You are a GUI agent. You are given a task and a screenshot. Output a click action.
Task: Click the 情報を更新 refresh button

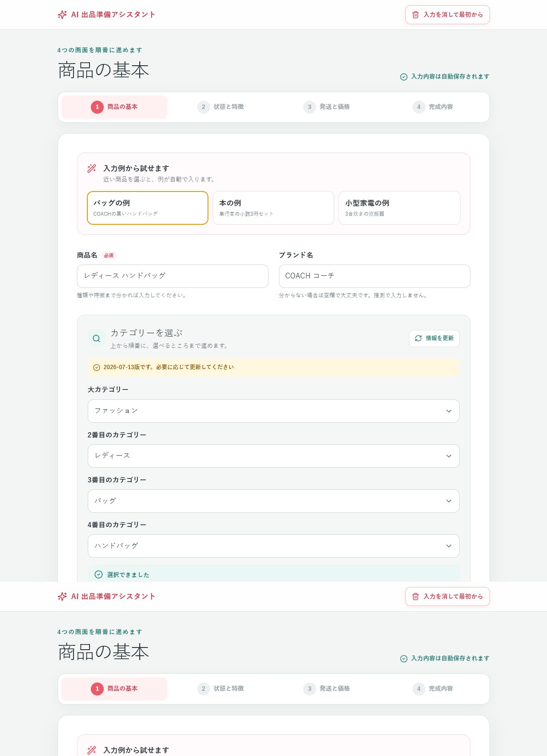point(434,338)
